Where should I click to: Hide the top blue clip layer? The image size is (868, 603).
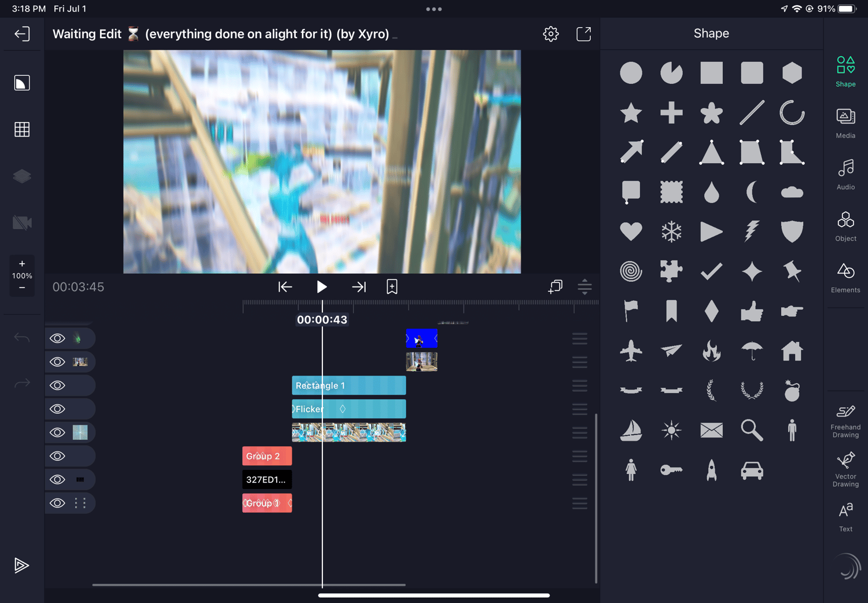tap(57, 339)
